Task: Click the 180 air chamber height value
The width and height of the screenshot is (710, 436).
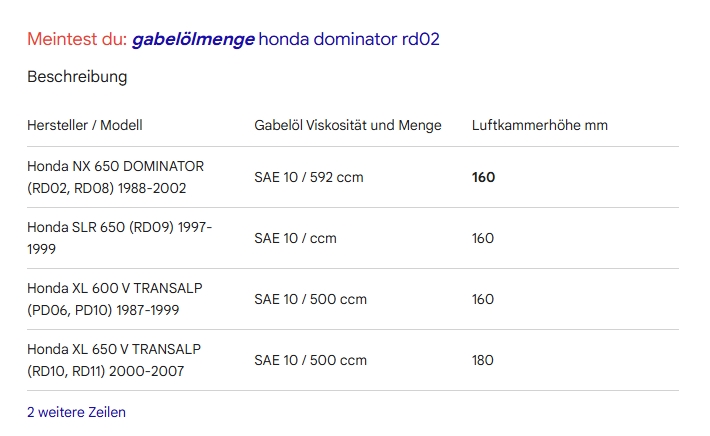Action: click(x=483, y=360)
